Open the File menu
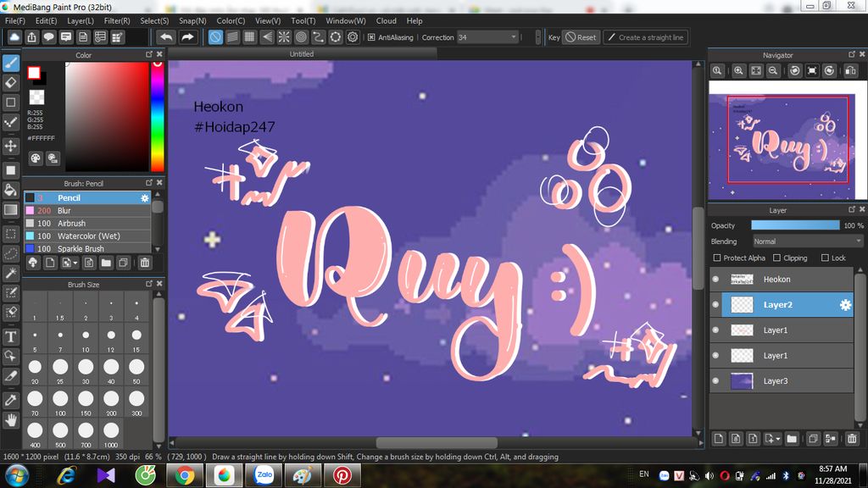The image size is (868, 488). pyautogui.click(x=15, y=20)
